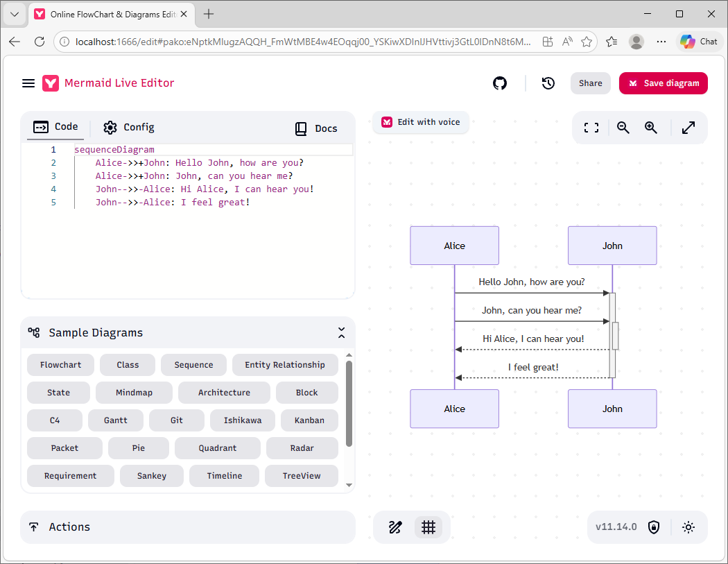Bookmark this page with star icon
The image size is (728, 564).
pos(587,42)
